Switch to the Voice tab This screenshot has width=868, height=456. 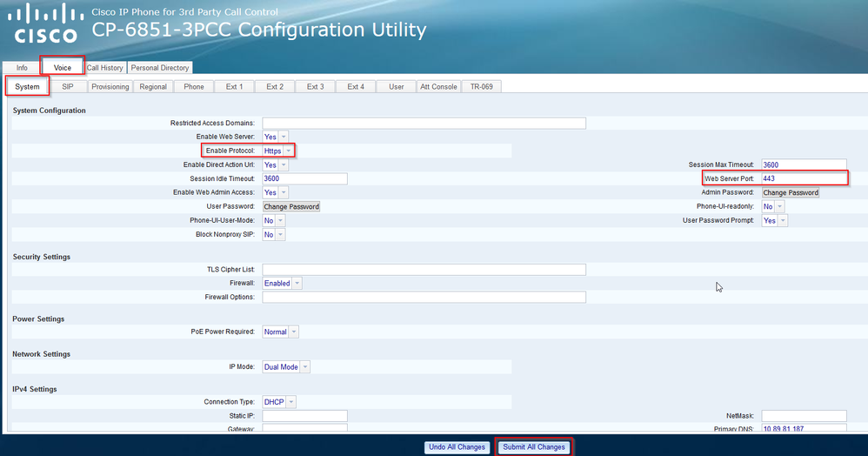tap(62, 68)
